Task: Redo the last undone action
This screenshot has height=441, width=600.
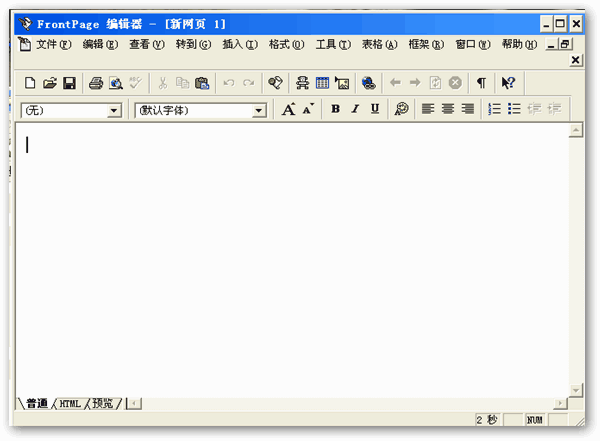Action: (x=249, y=83)
